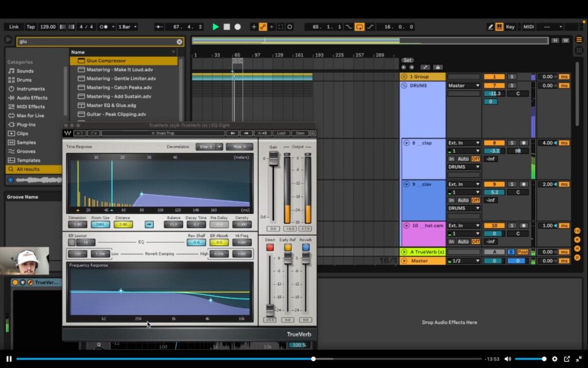Enable the Punch-In switch left of the loop switch
Image resolution: width=588 pixels, height=368 pixels.
coord(349,26)
